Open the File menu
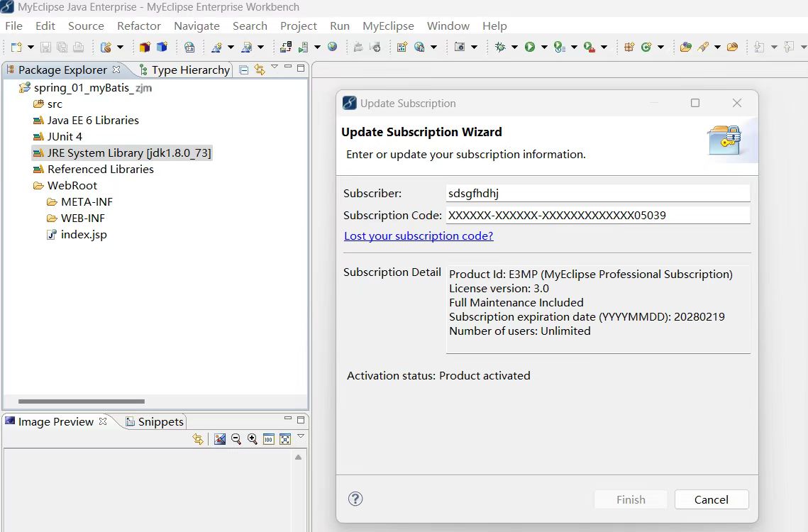This screenshot has width=808, height=532. [14, 26]
